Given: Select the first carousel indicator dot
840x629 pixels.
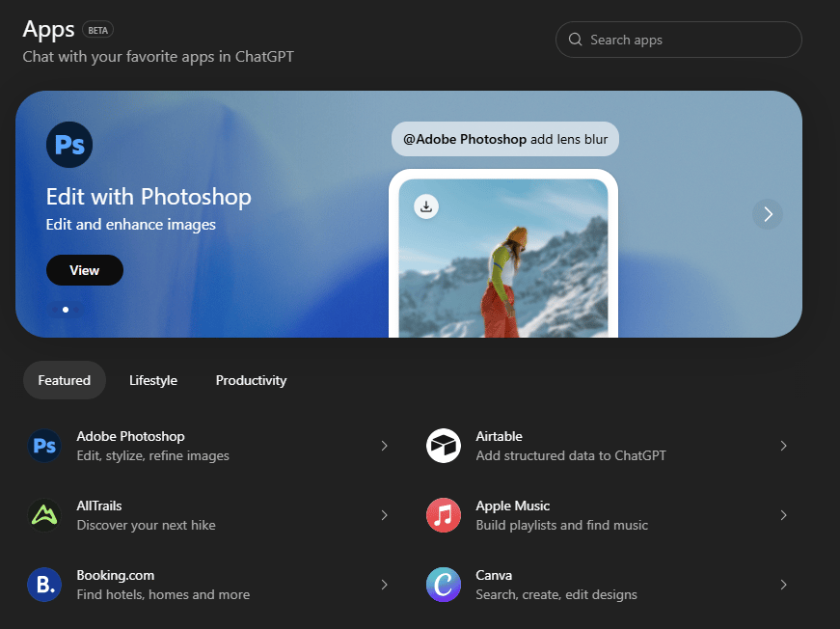Looking at the screenshot, I should tap(65, 310).
